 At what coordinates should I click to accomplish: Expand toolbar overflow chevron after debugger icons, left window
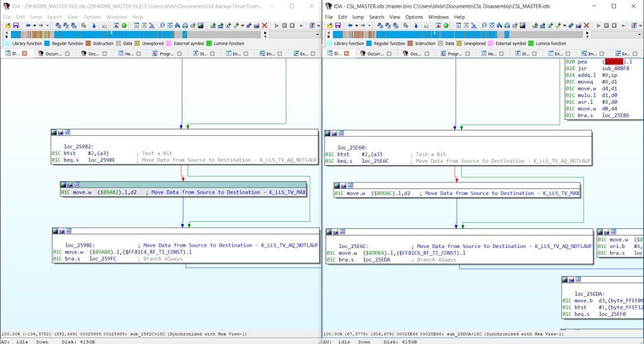pos(301,26)
